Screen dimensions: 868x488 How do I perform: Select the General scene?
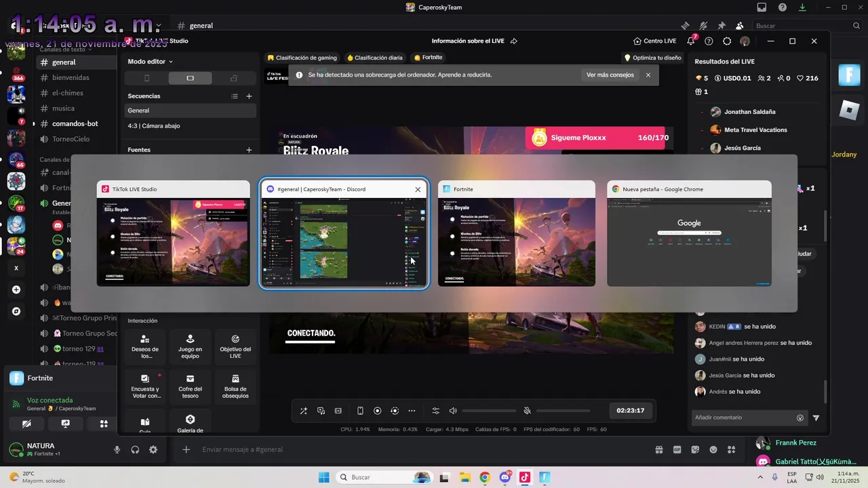pyautogui.click(x=191, y=110)
